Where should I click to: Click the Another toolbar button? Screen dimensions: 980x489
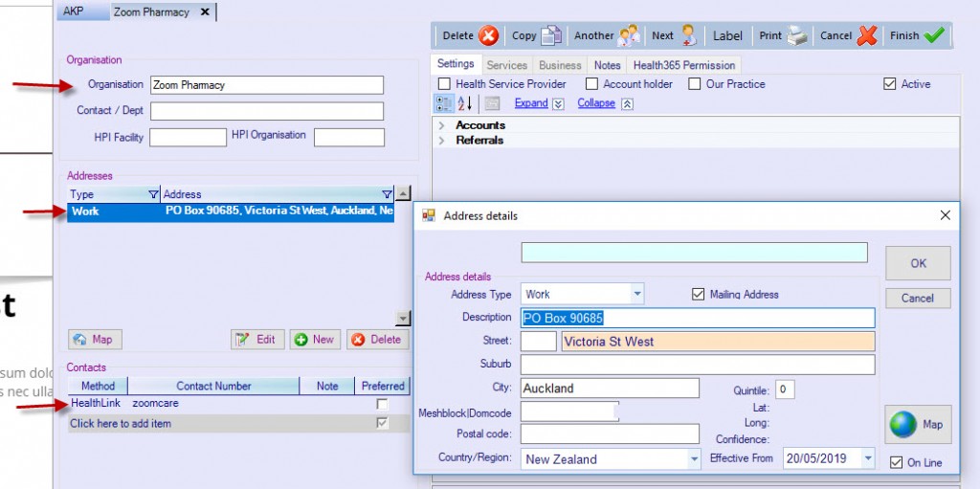pos(606,35)
